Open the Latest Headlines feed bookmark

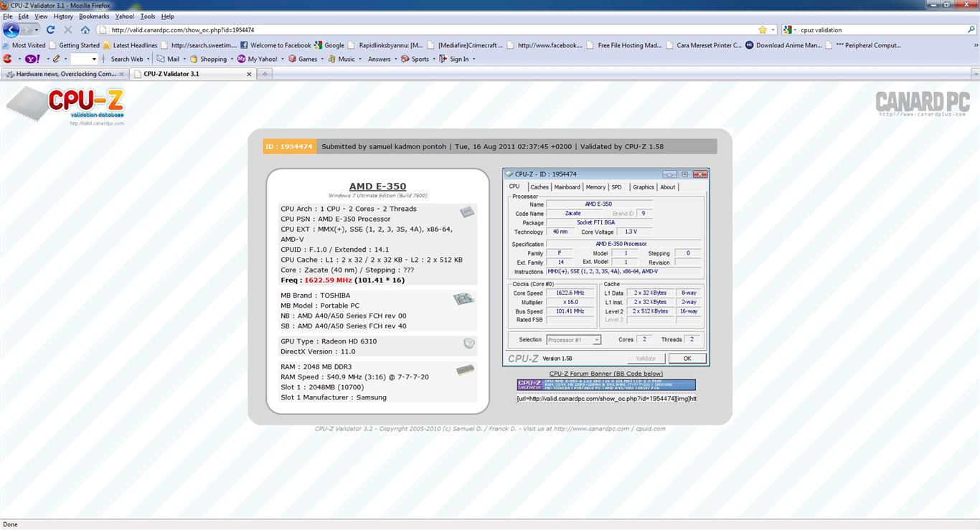[130, 45]
